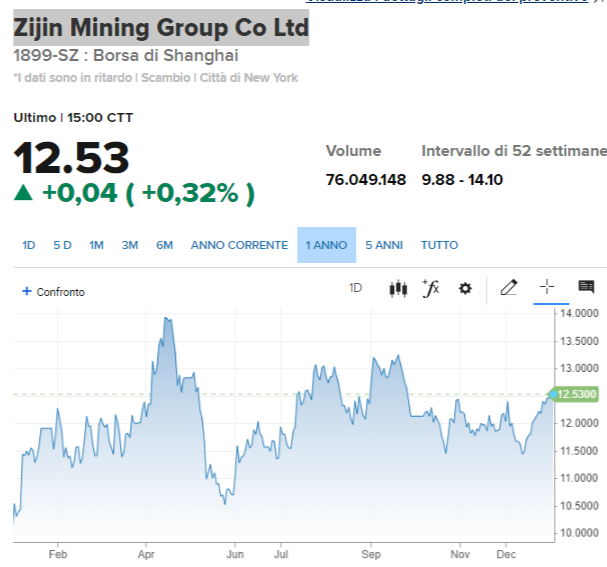Image resolution: width=607 pixels, height=567 pixels.
Task: Toggle the crosshair cursor tool
Action: (x=547, y=287)
